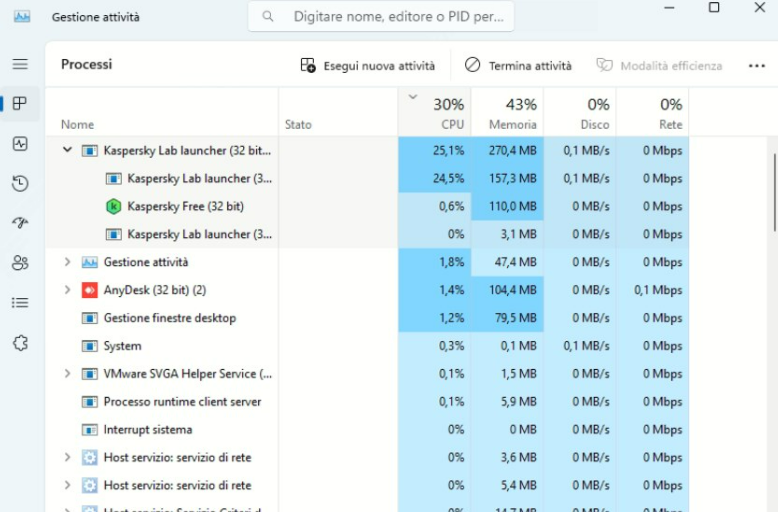This screenshot has width=778, height=512.
Task: Open the Users sidebar icon
Action: point(20,263)
